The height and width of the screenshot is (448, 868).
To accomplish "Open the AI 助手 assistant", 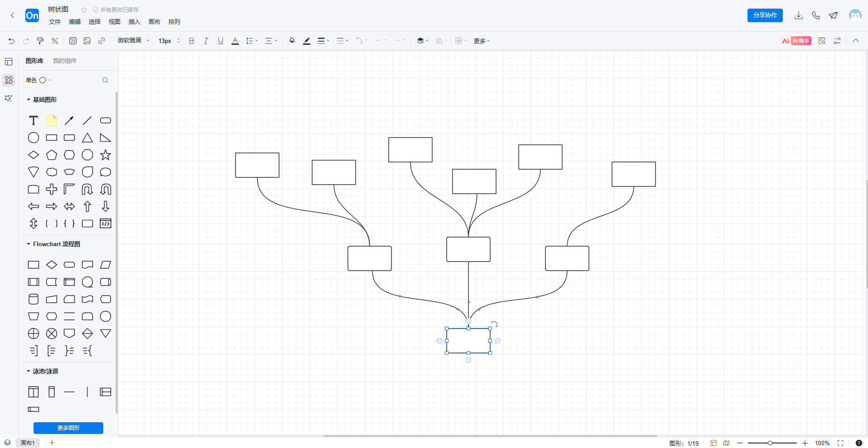I will (x=796, y=41).
